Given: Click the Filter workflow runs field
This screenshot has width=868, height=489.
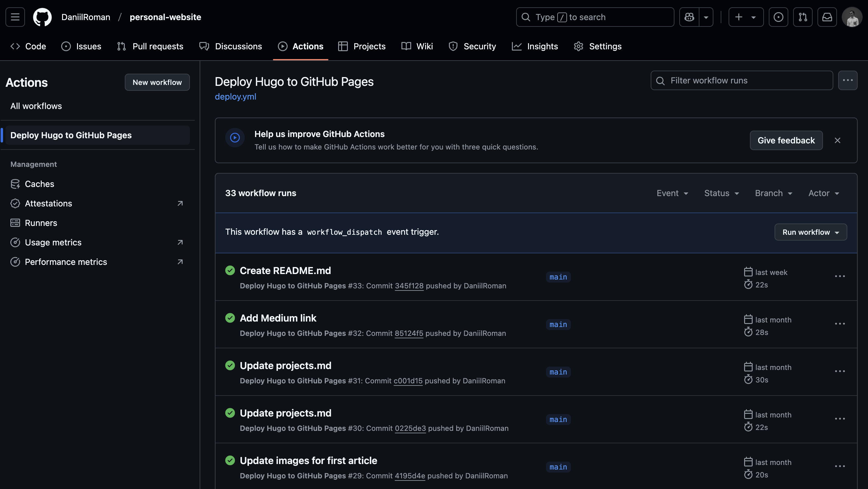Looking at the screenshot, I should [742, 81].
